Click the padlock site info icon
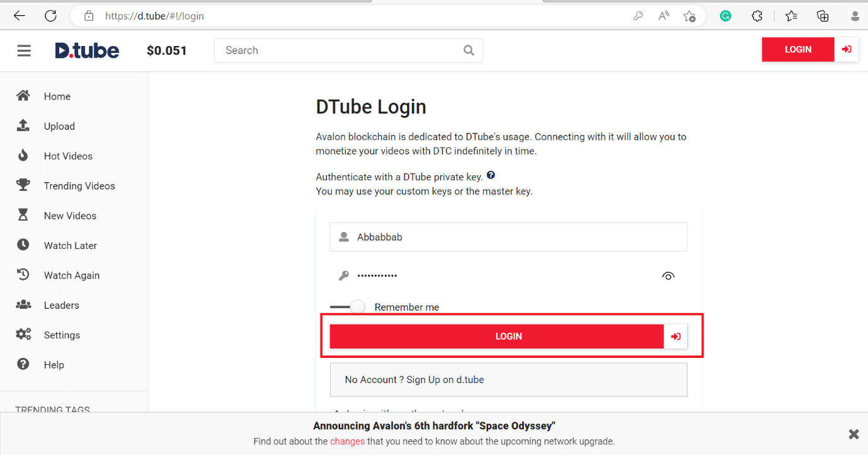The image size is (868, 455). [x=89, y=16]
